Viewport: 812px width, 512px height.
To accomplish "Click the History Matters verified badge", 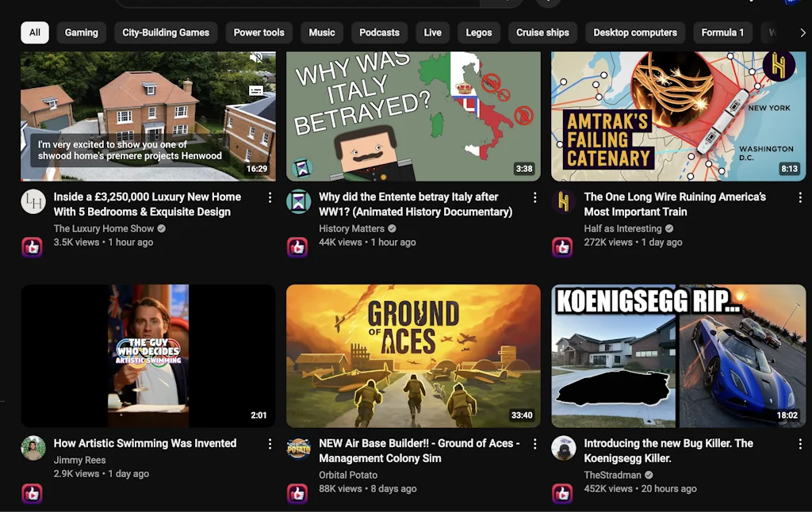I will [x=392, y=228].
